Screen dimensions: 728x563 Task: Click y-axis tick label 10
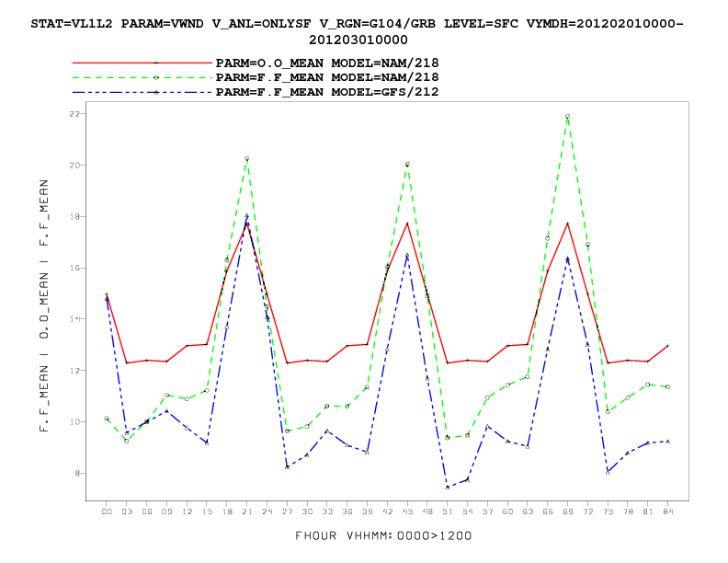point(74,421)
